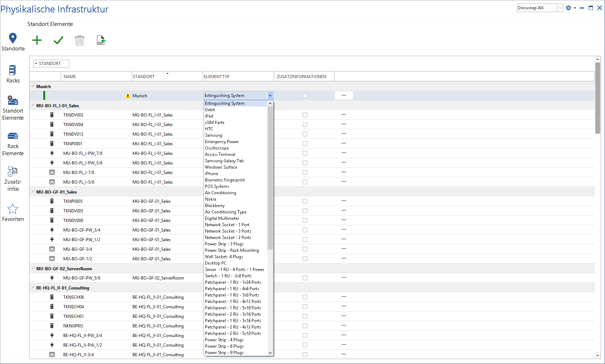
Task: Click the warning icon in the Munich row
Action: click(128, 96)
